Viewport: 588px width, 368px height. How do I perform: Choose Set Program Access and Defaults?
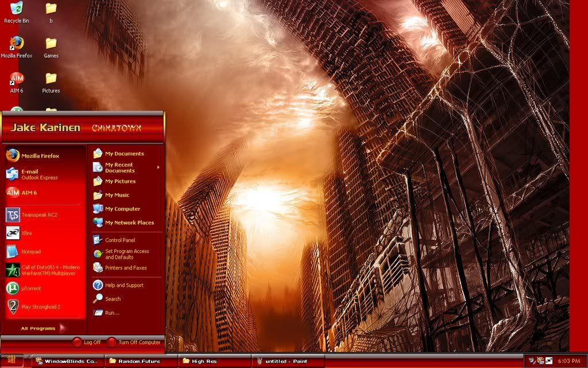127,254
